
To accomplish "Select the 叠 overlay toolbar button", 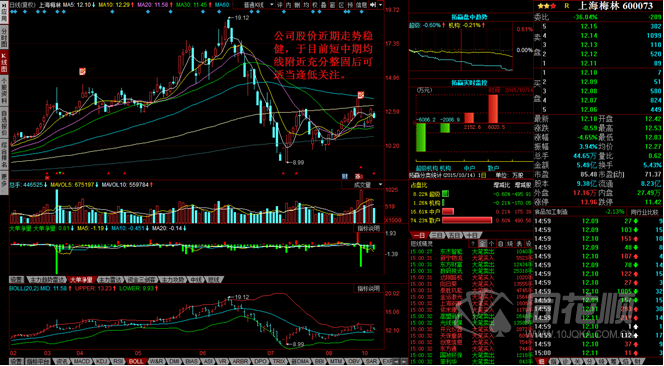I will (324, 5).
